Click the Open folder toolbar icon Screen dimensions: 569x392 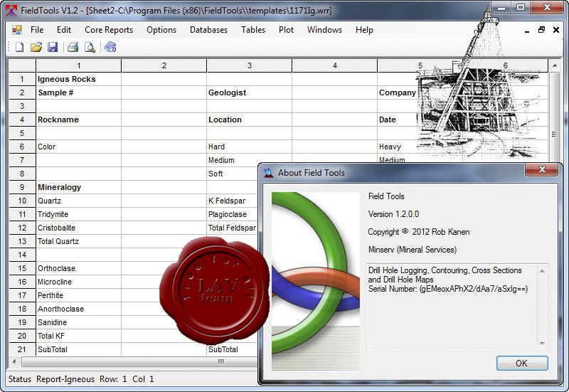pos(36,47)
